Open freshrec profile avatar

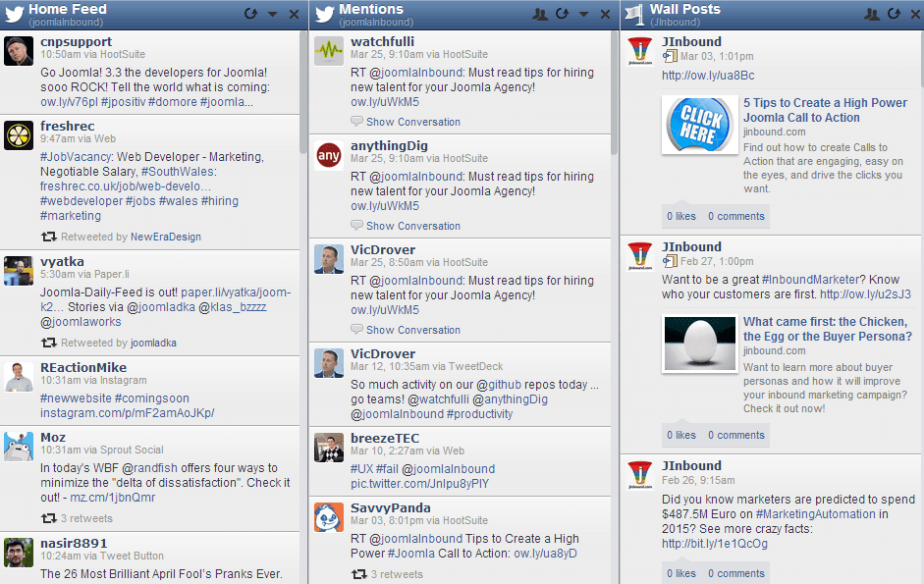(x=19, y=134)
